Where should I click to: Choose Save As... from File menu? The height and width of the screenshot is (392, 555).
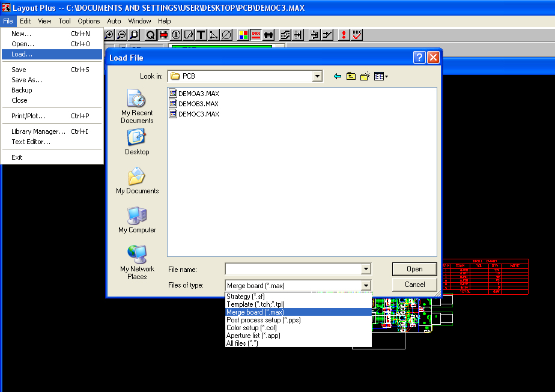point(52,80)
